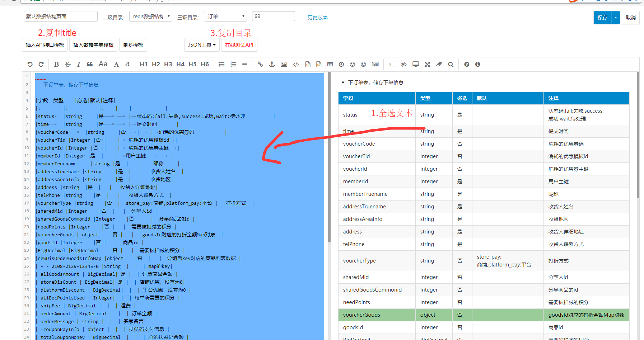Insert an image
644x340 pixels.
coord(284,64)
